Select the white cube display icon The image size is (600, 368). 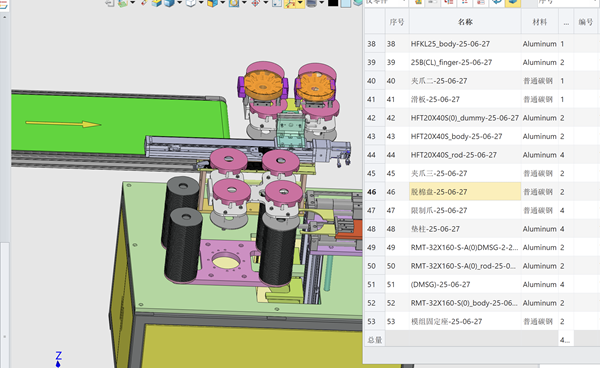[x=191, y=3]
